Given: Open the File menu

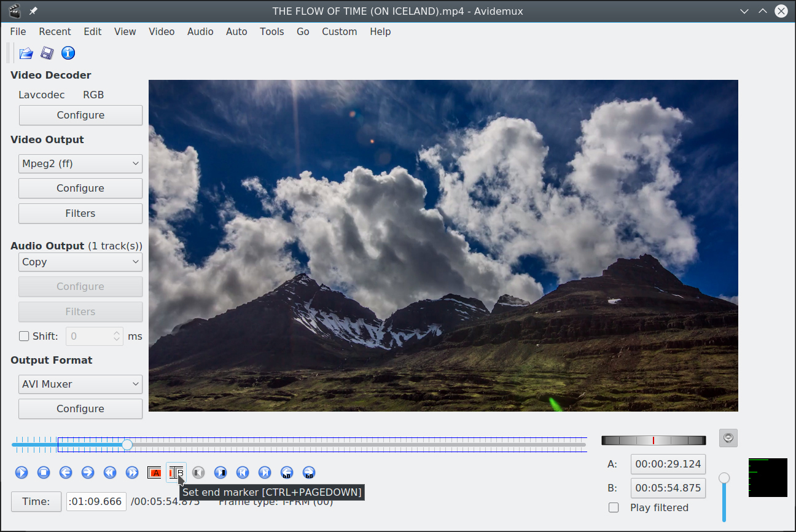Looking at the screenshot, I should 18,31.
